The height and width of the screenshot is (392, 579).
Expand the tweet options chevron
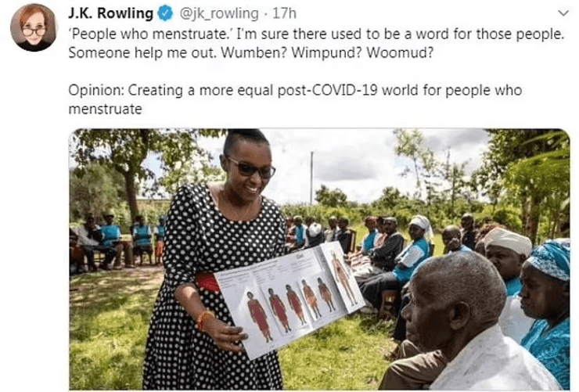point(563,13)
